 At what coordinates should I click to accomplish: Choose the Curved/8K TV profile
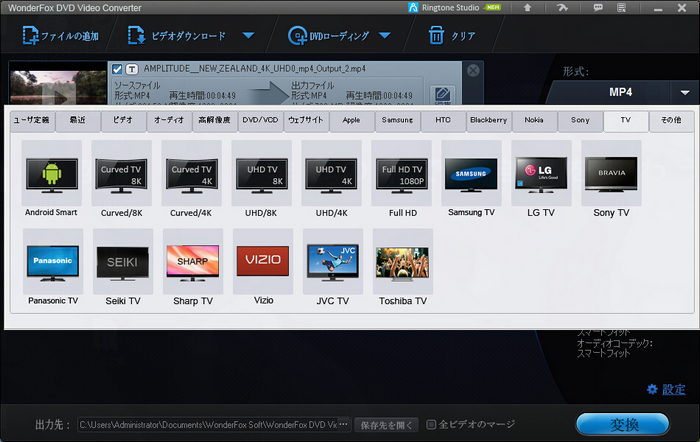121,179
